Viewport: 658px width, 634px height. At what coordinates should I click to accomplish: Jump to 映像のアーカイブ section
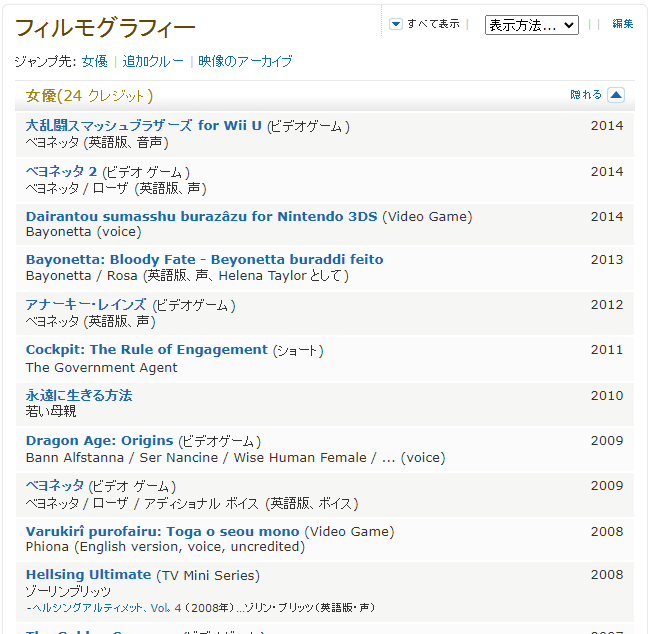pyautogui.click(x=245, y=61)
